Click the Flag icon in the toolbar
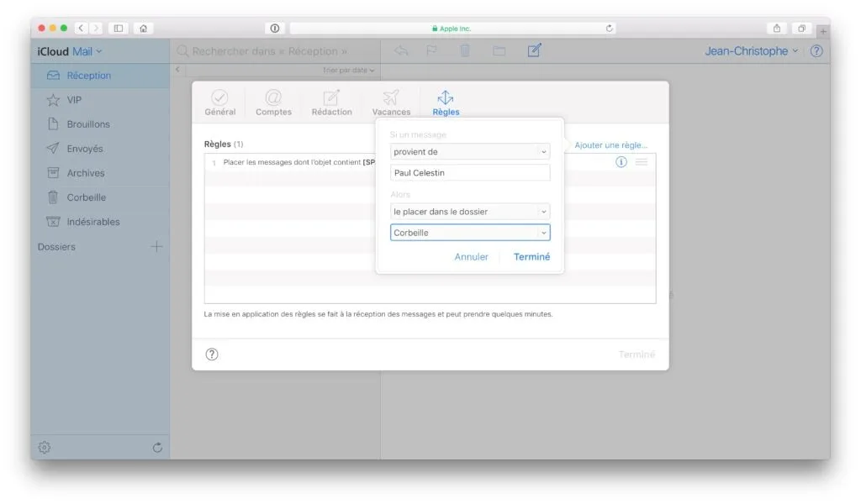Viewport: 861px width, 504px height. pyautogui.click(x=431, y=51)
